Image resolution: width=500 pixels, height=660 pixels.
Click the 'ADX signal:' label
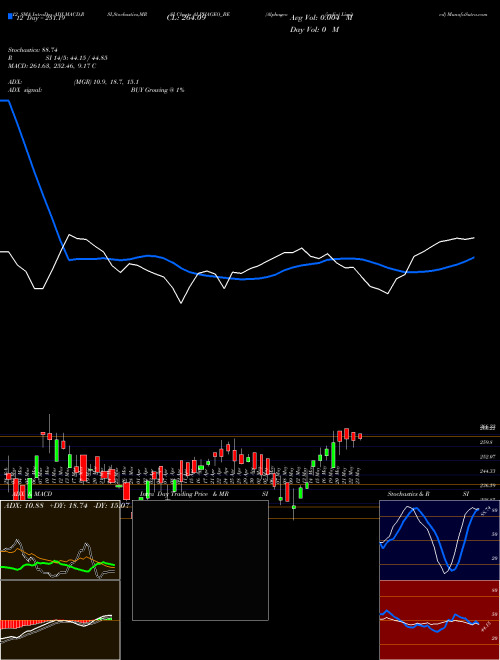pyautogui.click(x=25, y=90)
